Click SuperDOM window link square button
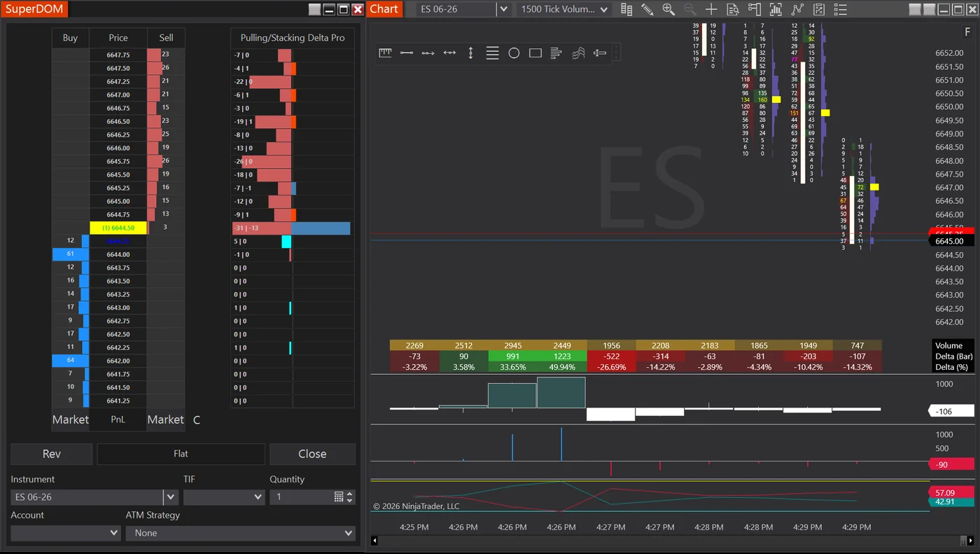This screenshot has width=980, height=554. point(314,9)
